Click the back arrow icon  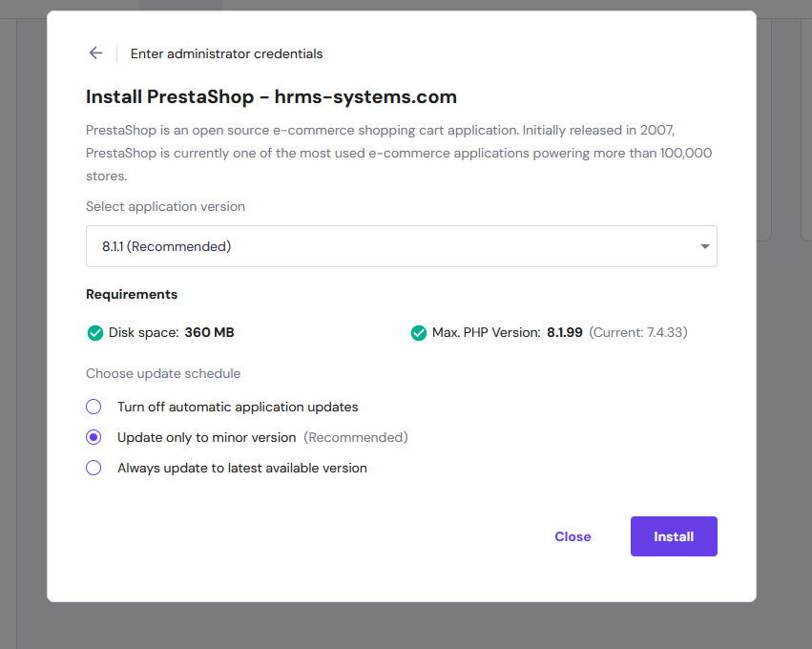coord(95,53)
